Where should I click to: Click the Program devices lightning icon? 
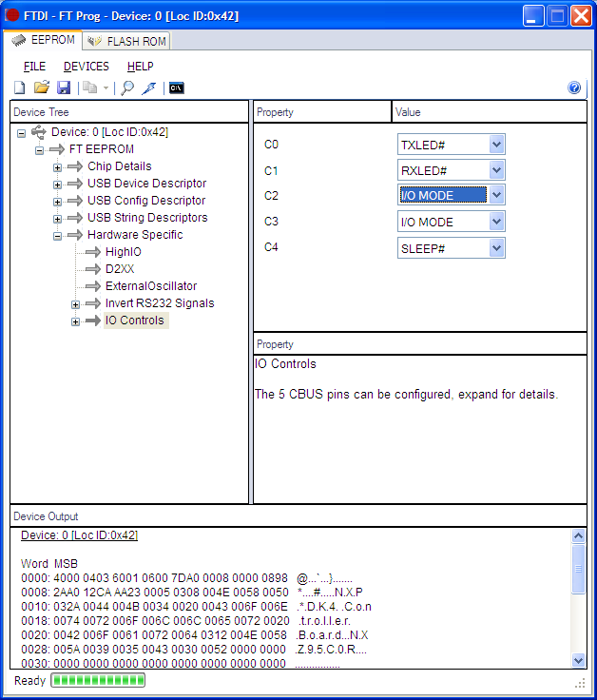point(149,87)
